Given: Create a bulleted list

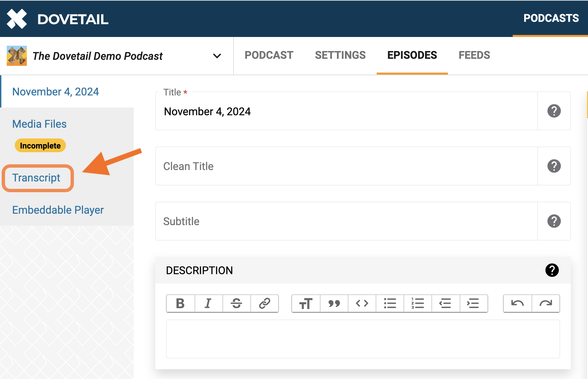Looking at the screenshot, I should pos(390,303).
